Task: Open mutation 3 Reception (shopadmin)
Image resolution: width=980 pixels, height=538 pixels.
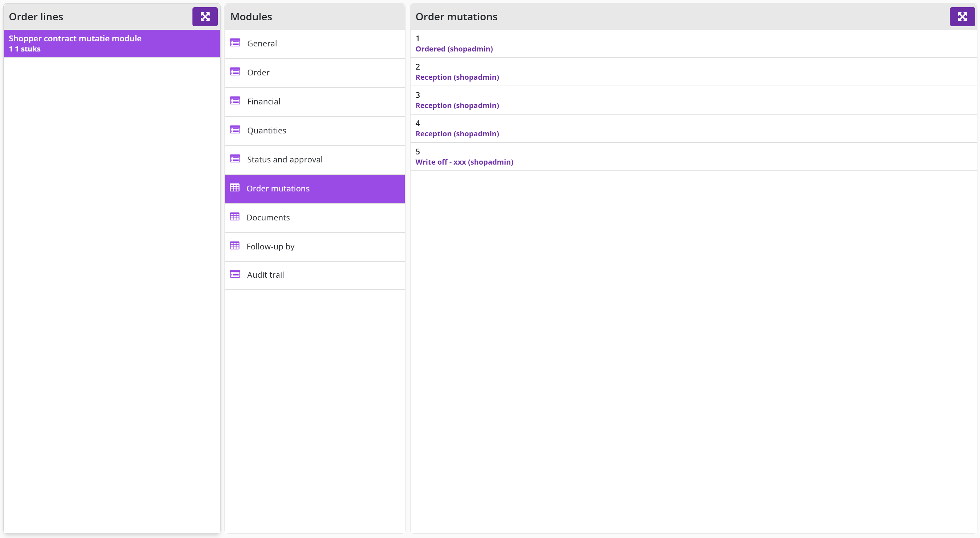Action: coord(693,100)
